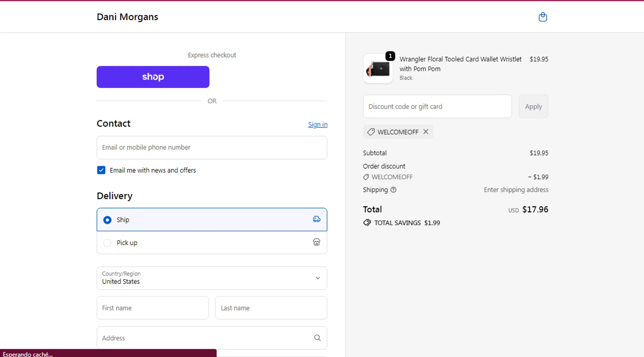The height and width of the screenshot is (357, 644).
Task: Click the $17.96 total amount
Action: click(x=535, y=209)
